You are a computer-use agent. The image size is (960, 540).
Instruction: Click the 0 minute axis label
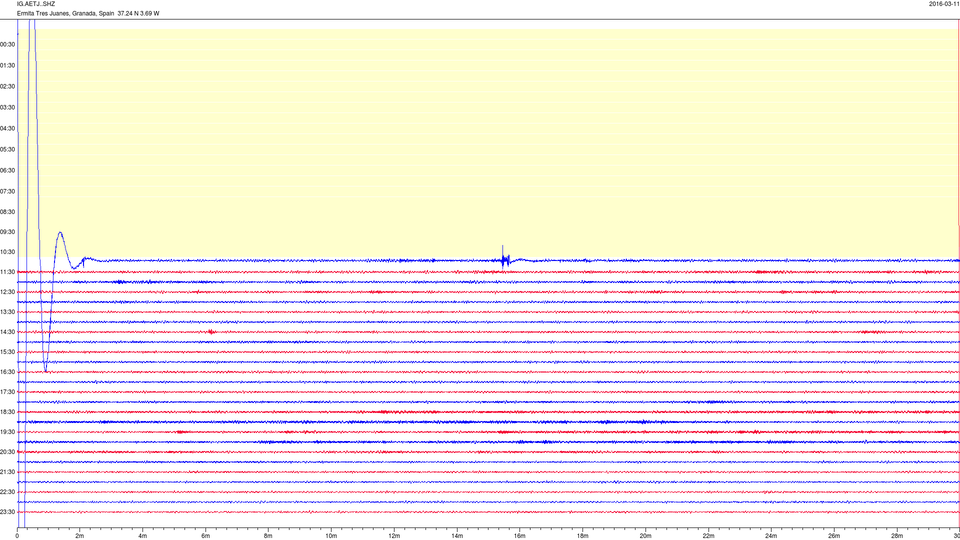coord(17,536)
